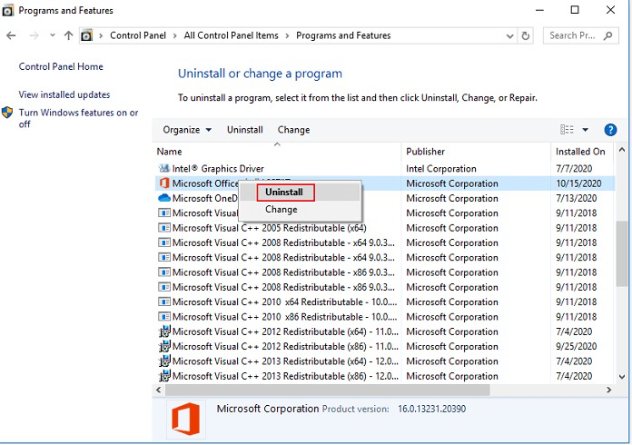This screenshot has height=445, width=632.
Task: Click the horizontal scrollbar right arrow
Action: point(609,390)
